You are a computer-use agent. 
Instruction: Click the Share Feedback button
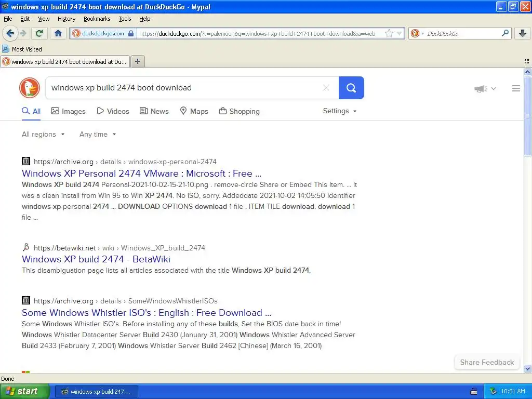pos(487,362)
